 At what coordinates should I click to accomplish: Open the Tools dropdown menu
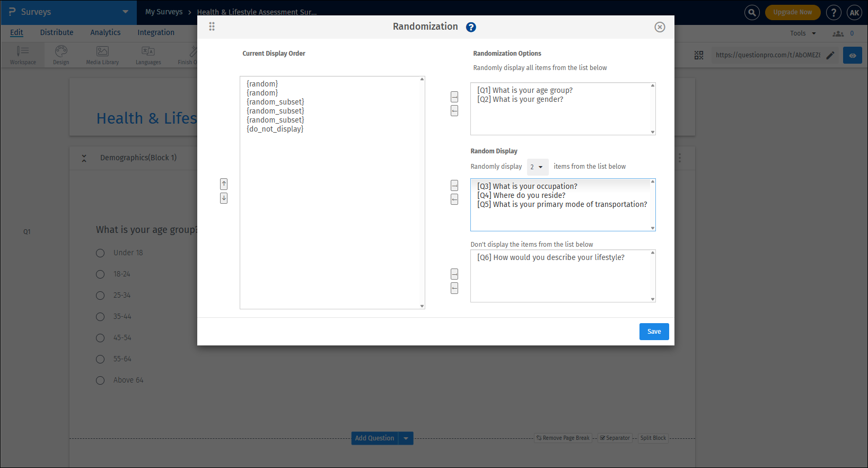point(803,33)
